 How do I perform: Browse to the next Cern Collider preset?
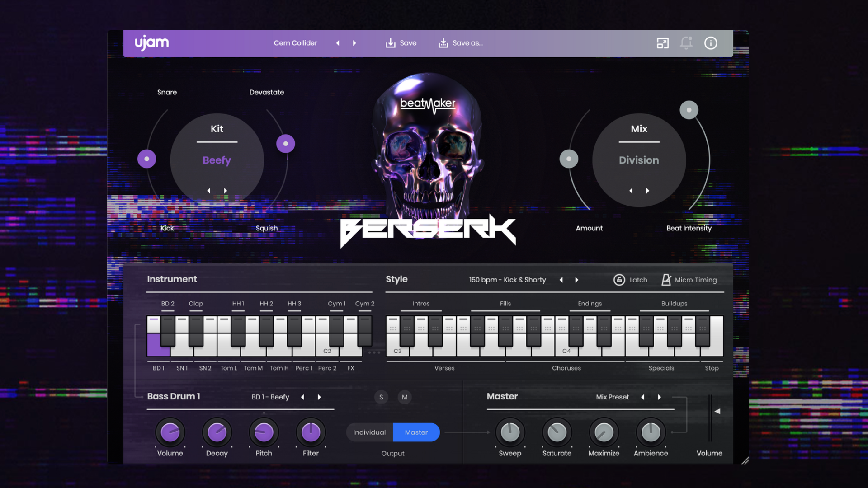click(354, 43)
